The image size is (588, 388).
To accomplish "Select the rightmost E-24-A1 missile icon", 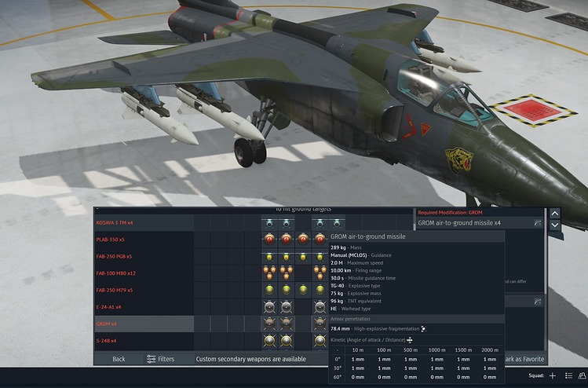I will tap(320, 307).
